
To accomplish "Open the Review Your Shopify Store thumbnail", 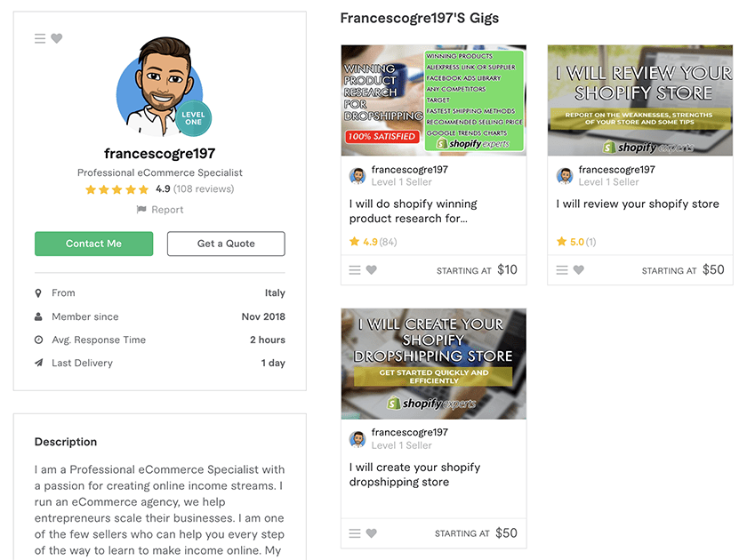I will [639, 100].
